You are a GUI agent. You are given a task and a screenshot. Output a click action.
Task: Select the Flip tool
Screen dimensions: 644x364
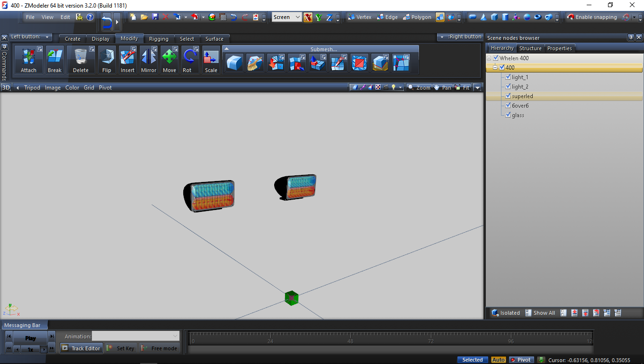click(107, 57)
